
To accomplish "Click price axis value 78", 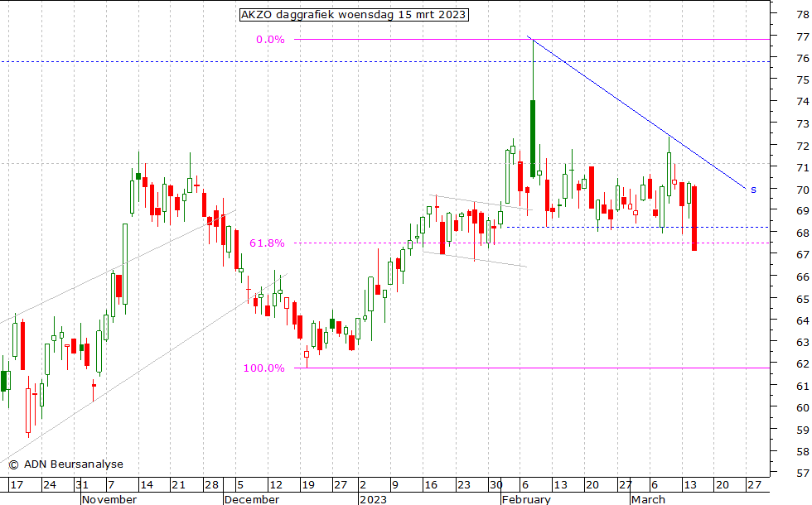I will tap(803, 15).
